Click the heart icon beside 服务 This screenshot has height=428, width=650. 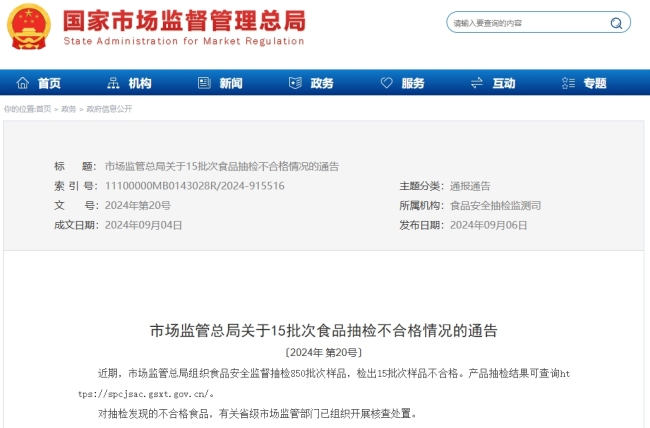[x=386, y=83]
